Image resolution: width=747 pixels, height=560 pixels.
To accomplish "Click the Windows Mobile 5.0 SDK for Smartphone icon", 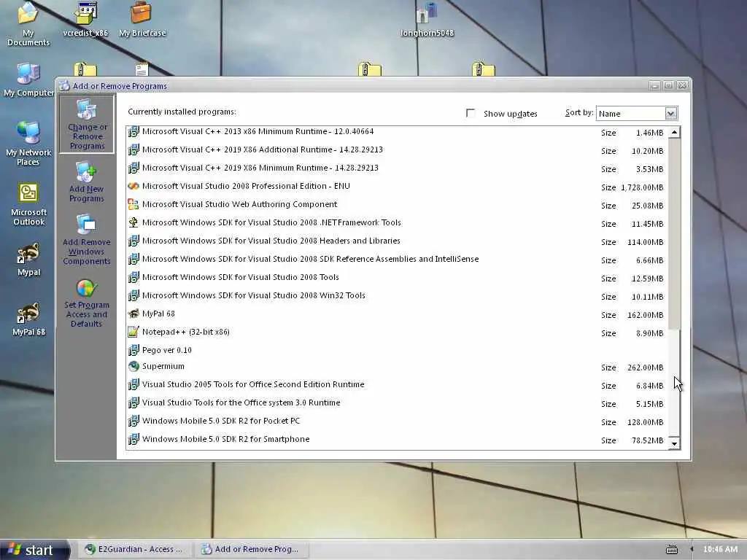I will tap(133, 439).
